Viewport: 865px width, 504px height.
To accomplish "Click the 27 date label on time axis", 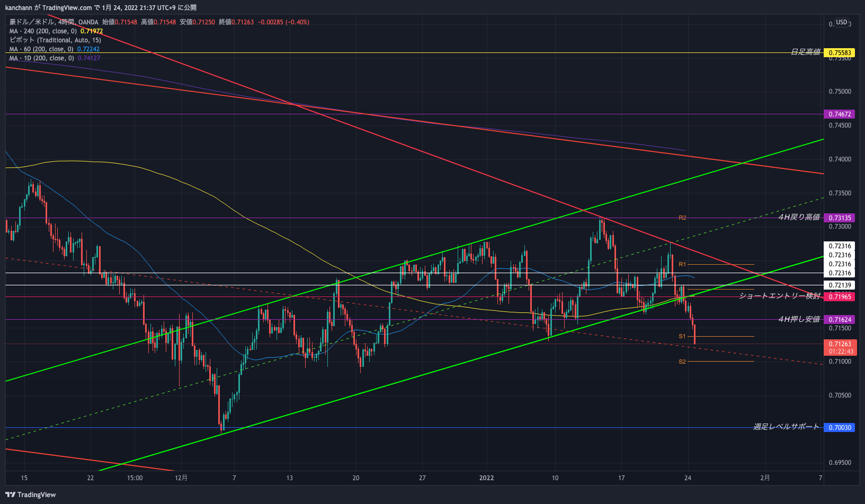I will 422,478.
